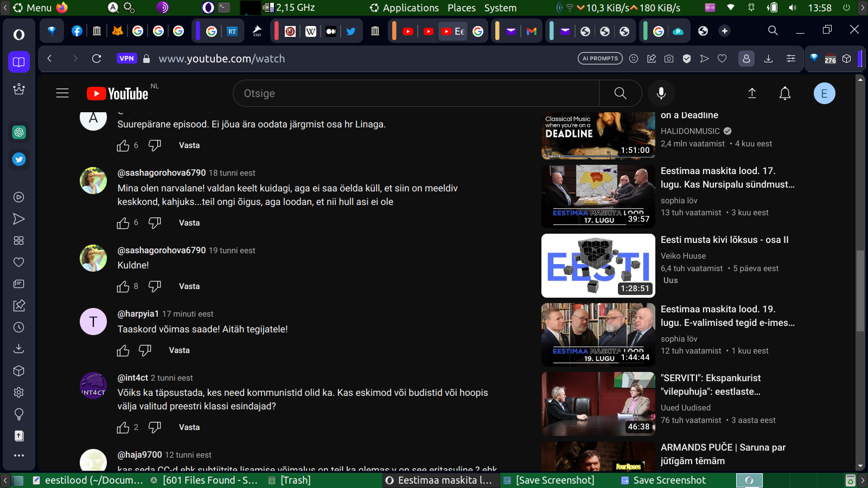
Task: Open ChatGPT in Opera's sidebar
Action: coord(19,132)
